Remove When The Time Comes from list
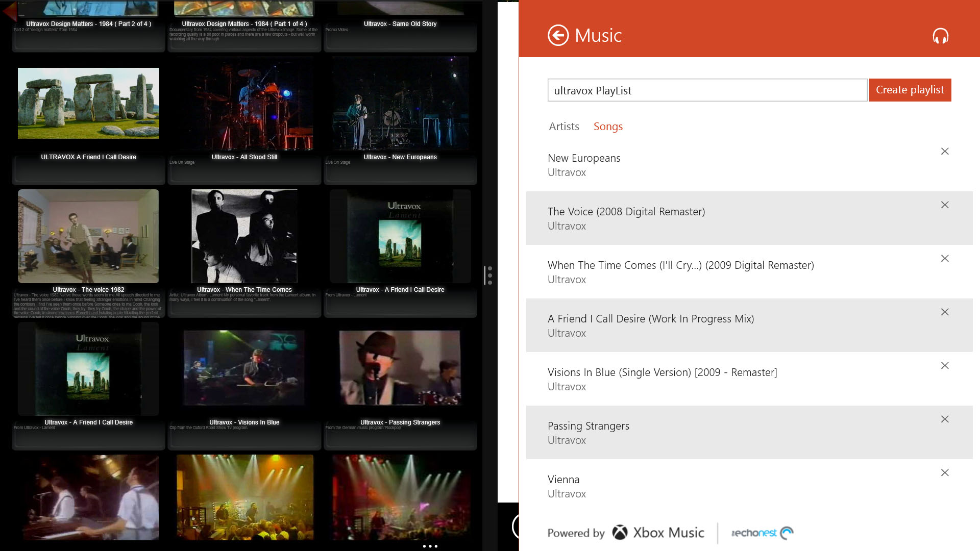This screenshot has width=980, height=551. tap(945, 259)
